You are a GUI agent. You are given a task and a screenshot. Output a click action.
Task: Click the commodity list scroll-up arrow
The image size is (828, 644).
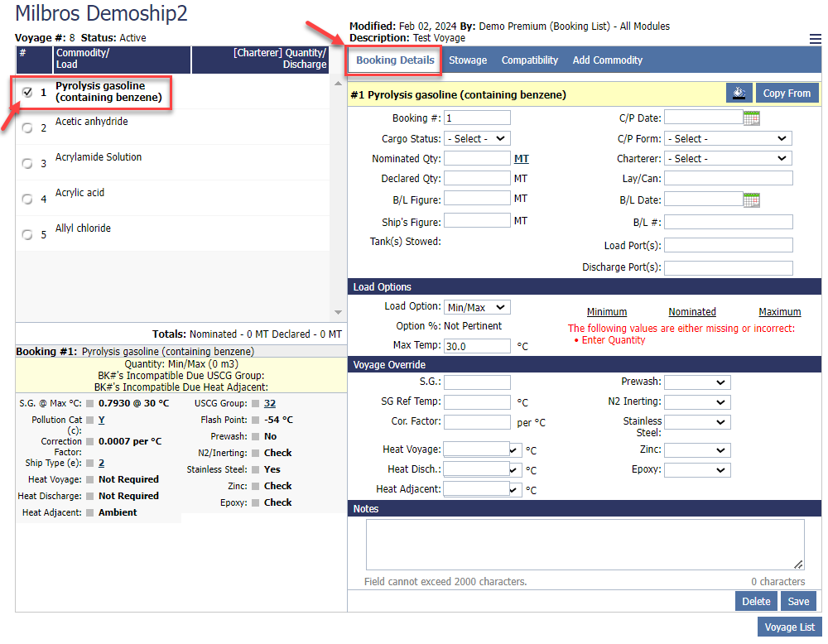pyautogui.click(x=337, y=84)
